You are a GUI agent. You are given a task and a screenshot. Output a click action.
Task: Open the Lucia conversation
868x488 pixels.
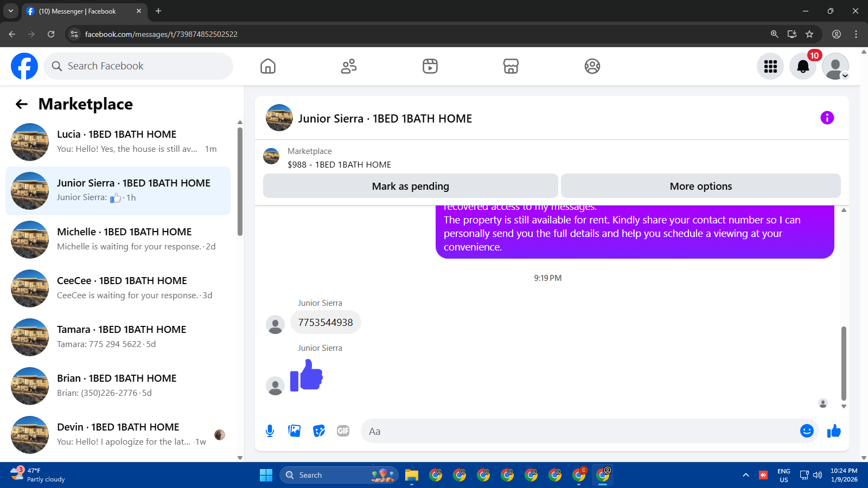point(118,142)
